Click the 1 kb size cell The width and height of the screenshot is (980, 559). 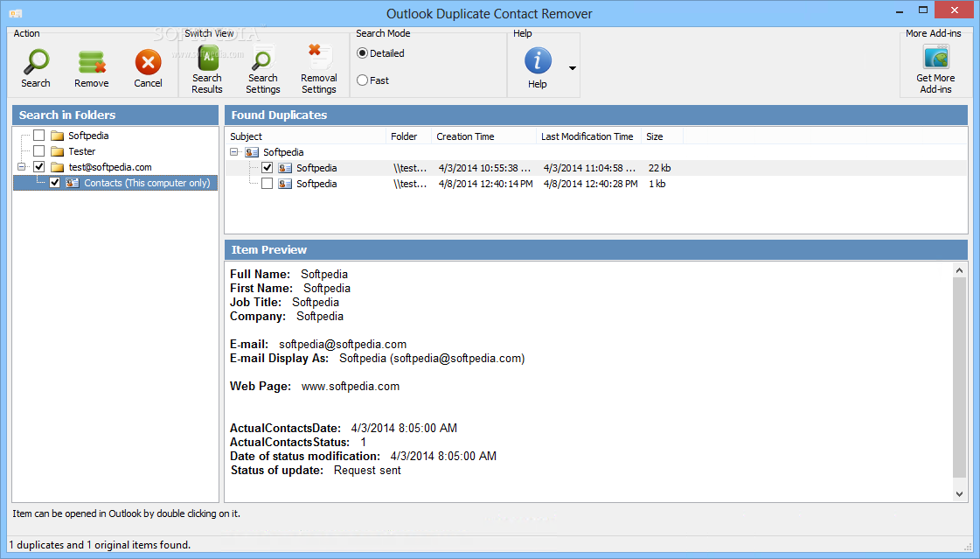coord(657,184)
